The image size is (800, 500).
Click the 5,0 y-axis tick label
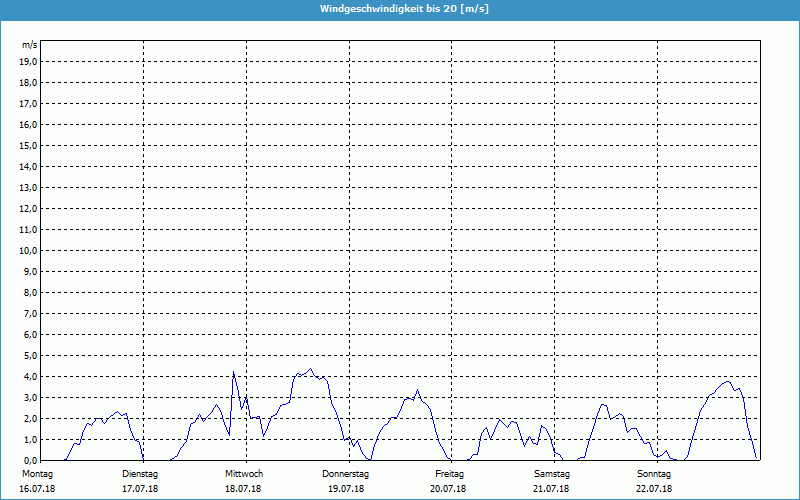(x=30, y=356)
